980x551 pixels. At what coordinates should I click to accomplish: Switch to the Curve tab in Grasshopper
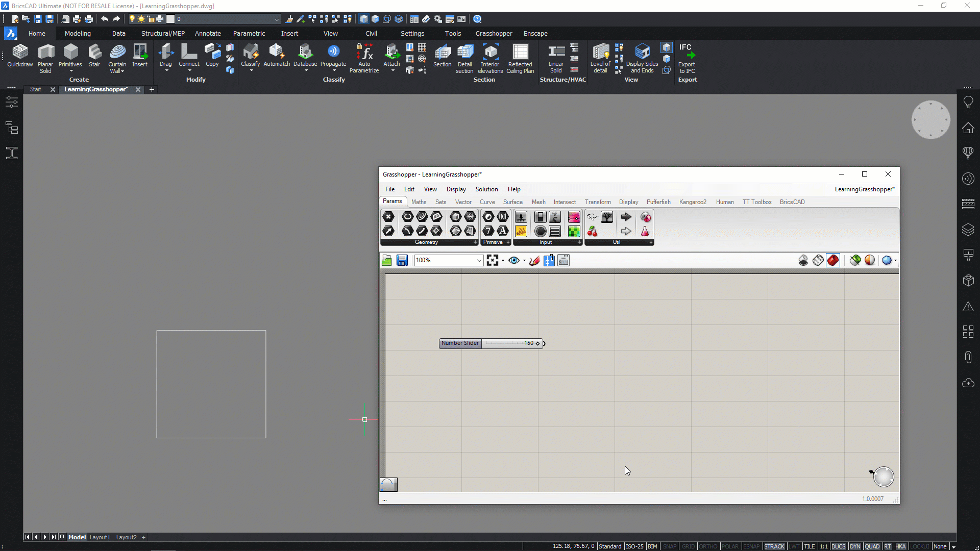[487, 202]
